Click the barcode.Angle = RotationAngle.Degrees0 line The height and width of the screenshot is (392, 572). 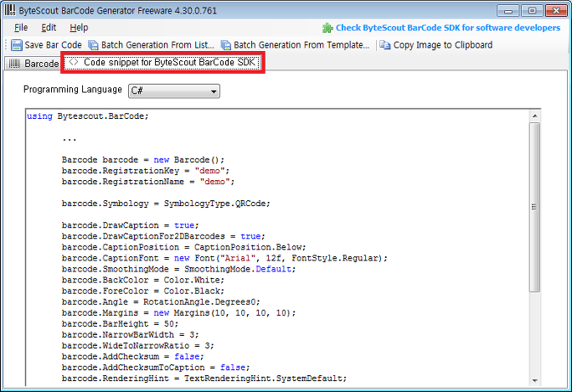[161, 302]
